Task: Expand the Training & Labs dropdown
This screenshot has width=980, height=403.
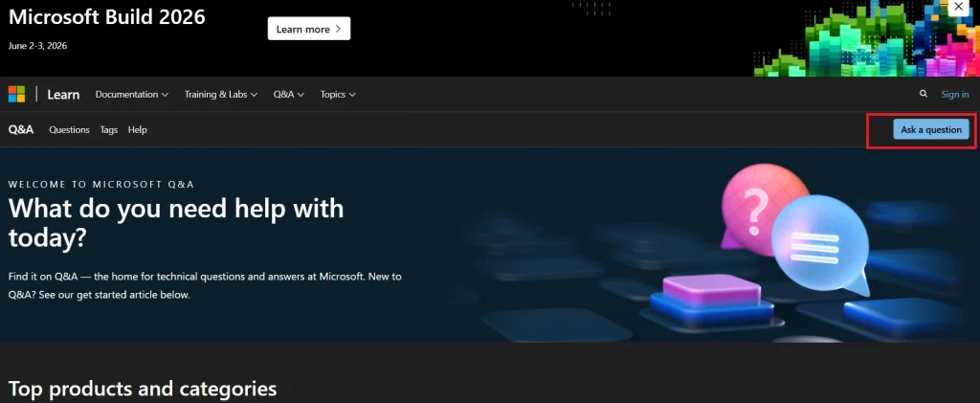Action: coord(221,95)
